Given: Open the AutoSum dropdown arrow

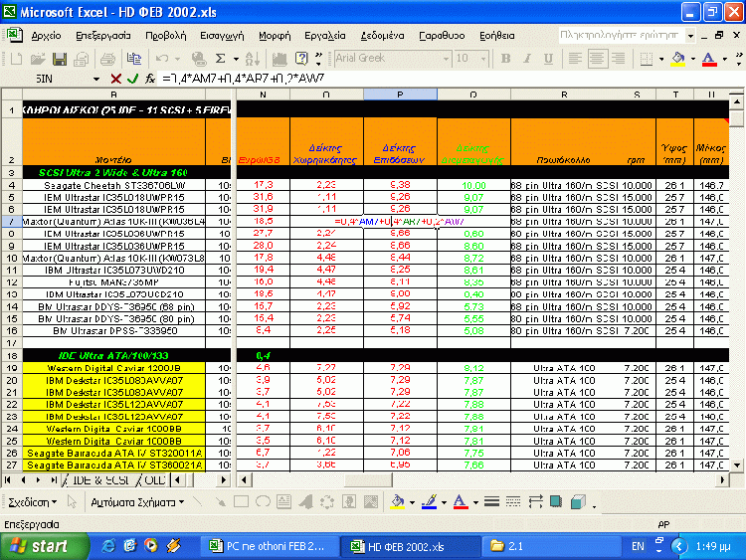Looking at the screenshot, I should [x=236, y=59].
